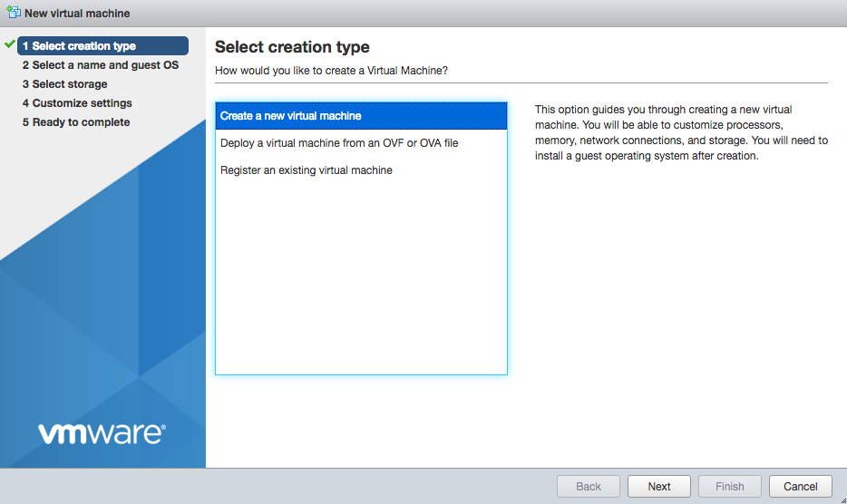The height and width of the screenshot is (504, 847).
Task: Click the How would you like to create question text
Action: [x=331, y=71]
